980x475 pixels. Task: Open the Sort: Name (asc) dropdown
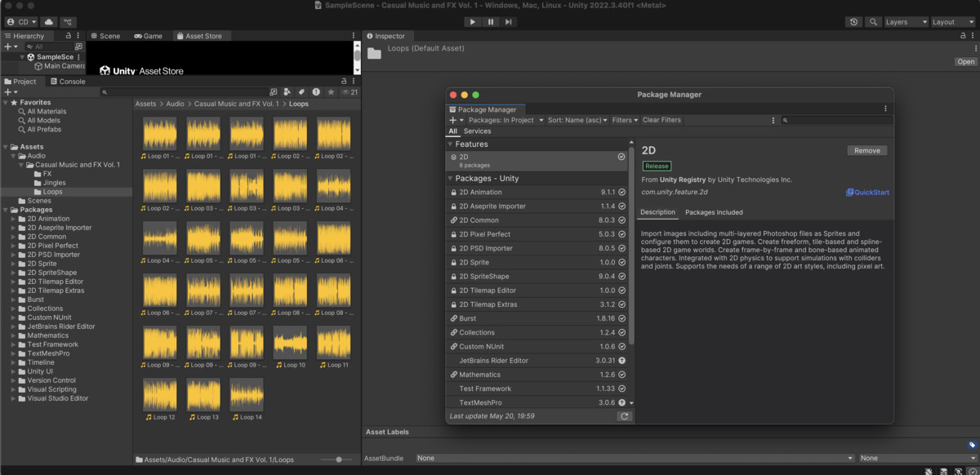(577, 120)
